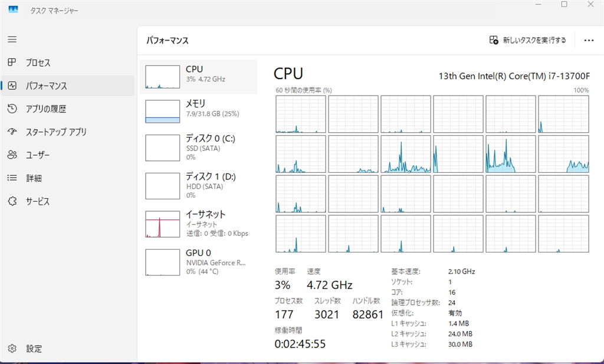Viewport: 604px width, 364px height.
Task: Open the スタートアップ アプリ icon
Action: click(x=12, y=132)
